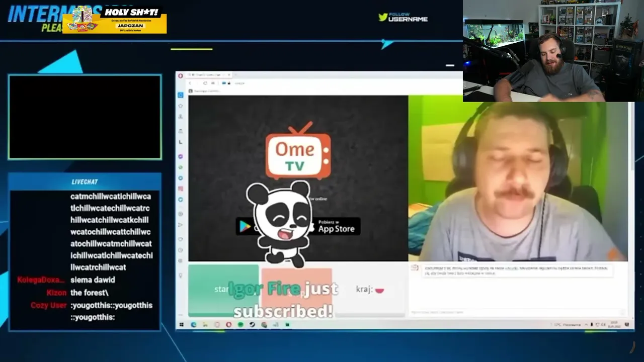Viewport: 644px width, 362px height.
Task: Click the OmeTV television logo
Action: tap(298, 151)
